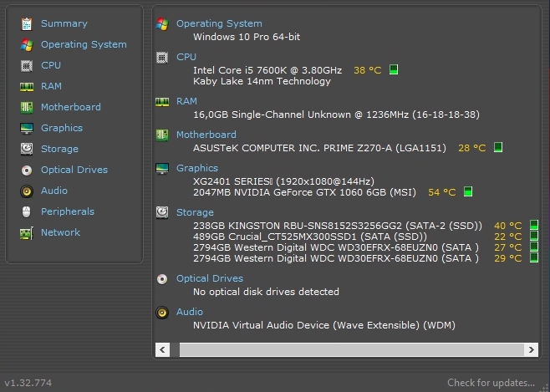Click the Network card icon in sidebar
Image resolution: width=550 pixels, height=392 pixels.
27,233
